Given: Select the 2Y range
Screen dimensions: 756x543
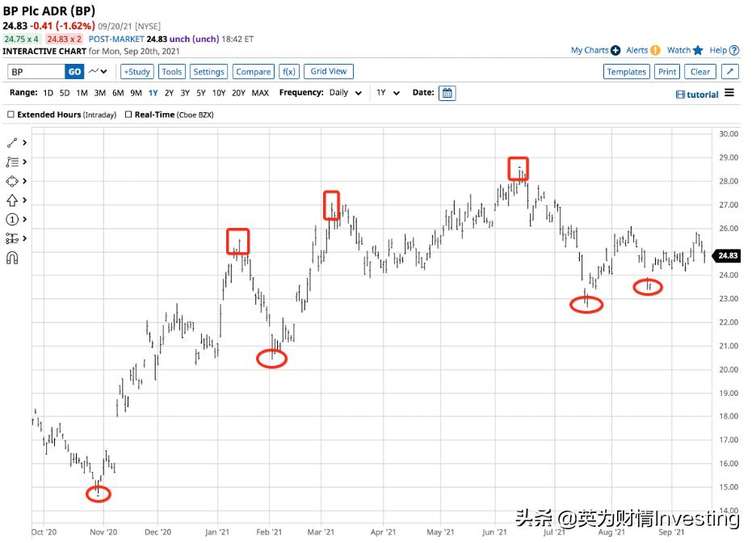Looking at the screenshot, I should [x=169, y=93].
